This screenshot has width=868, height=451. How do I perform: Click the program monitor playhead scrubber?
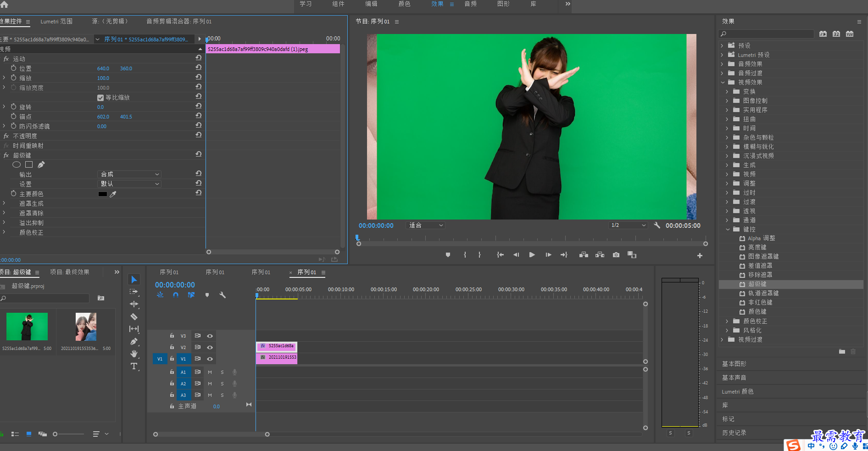(357, 237)
